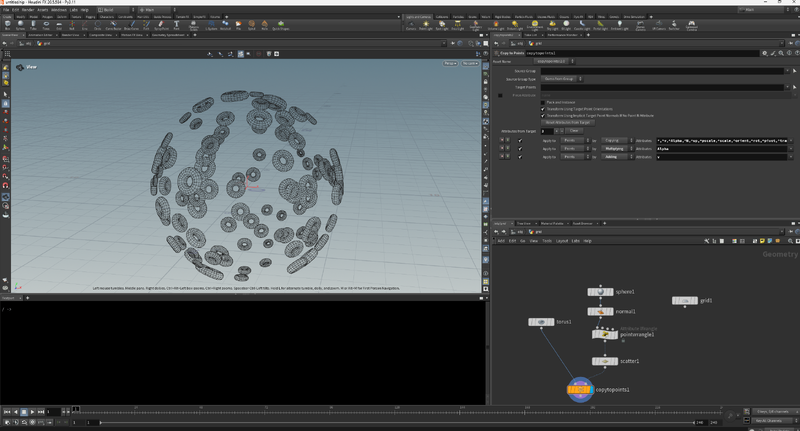The height and width of the screenshot is (431, 800).
Task: Select the Line shelf tool
Action: click(x=85, y=24)
